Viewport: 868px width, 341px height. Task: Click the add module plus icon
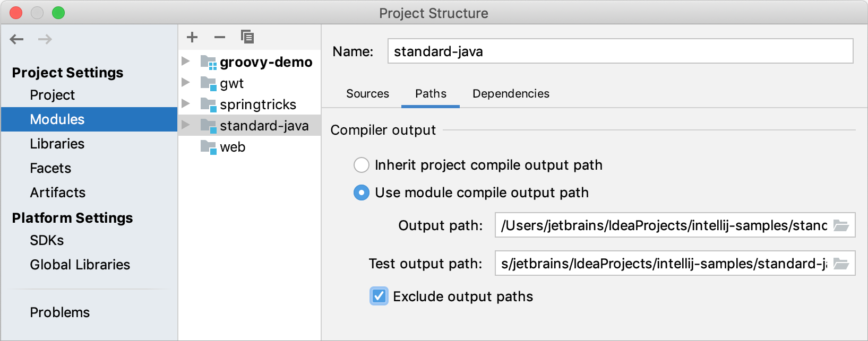(192, 37)
